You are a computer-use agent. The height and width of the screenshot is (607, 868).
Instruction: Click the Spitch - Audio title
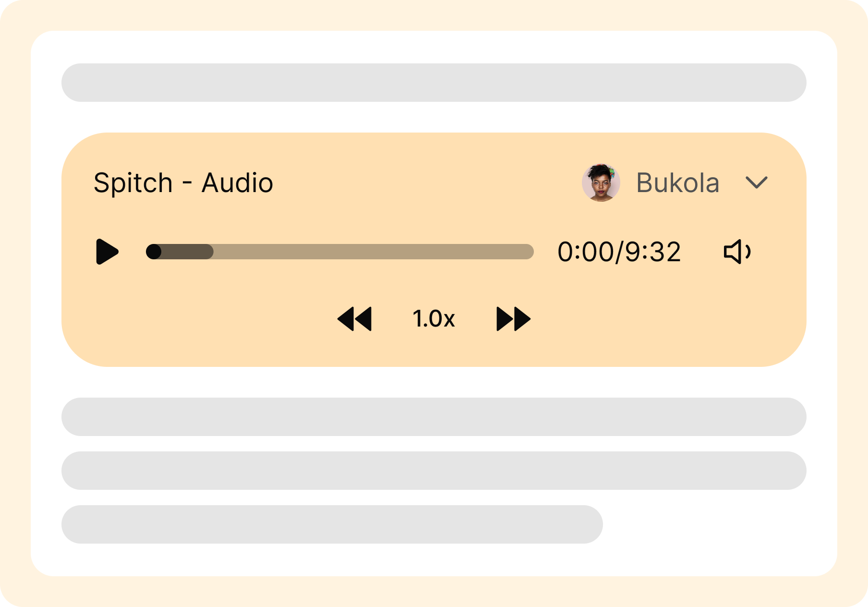click(183, 183)
